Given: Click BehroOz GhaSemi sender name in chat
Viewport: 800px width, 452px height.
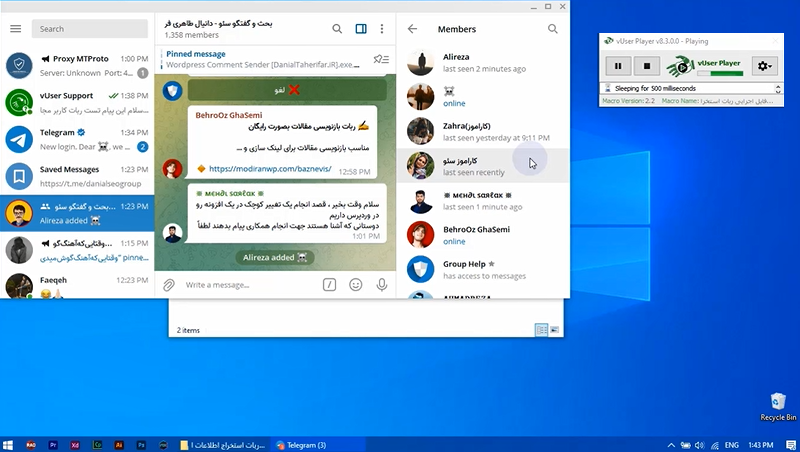Looking at the screenshot, I should 229,115.
